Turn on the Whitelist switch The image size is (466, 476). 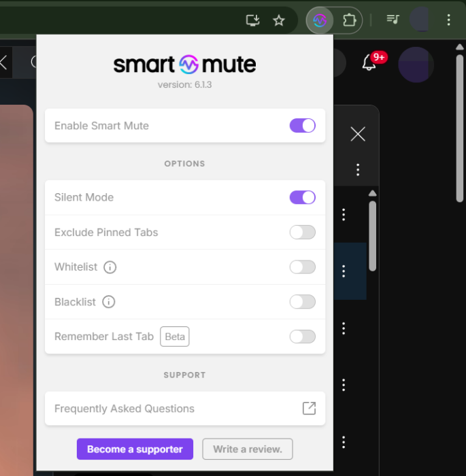click(x=302, y=267)
